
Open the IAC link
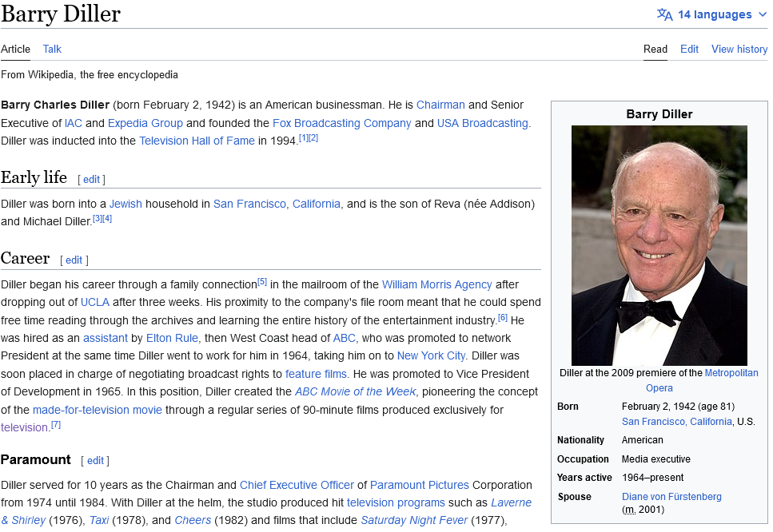(x=74, y=123)
